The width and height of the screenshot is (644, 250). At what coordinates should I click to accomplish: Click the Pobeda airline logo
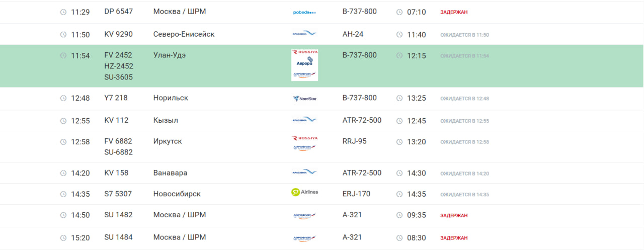(304, 12)
